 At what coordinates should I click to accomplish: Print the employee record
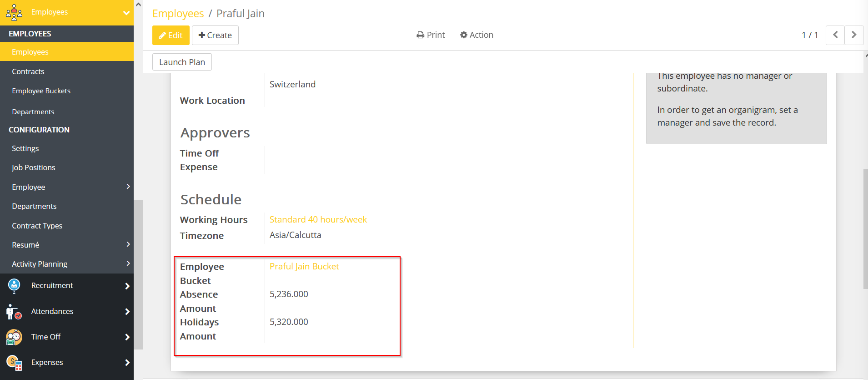click(x=431, y=35)
